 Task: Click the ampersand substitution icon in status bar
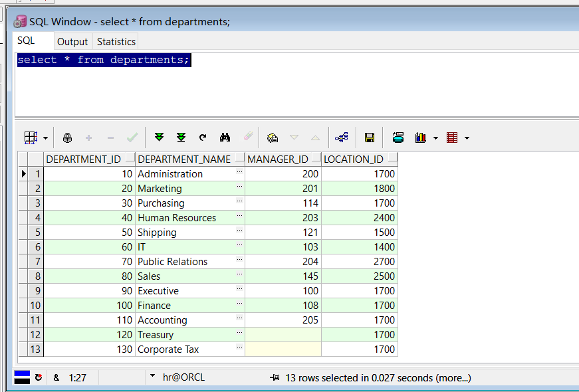[x=56, y=377]
